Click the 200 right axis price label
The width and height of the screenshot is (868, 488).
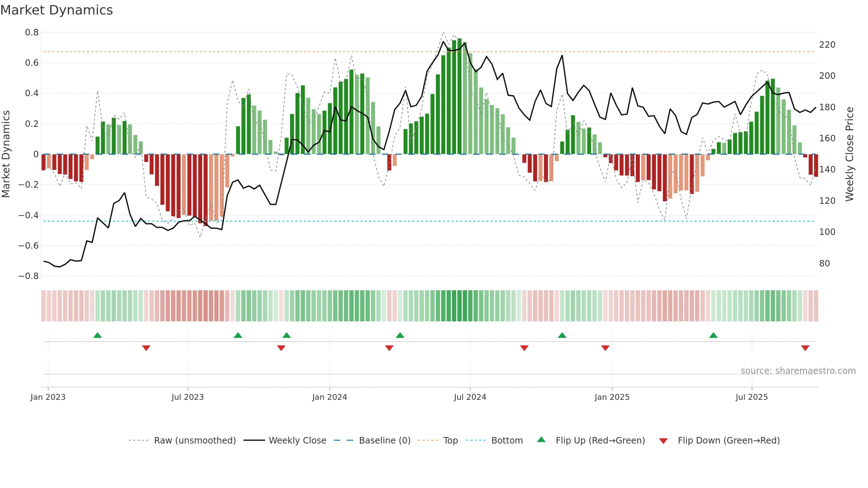[827, 76]
